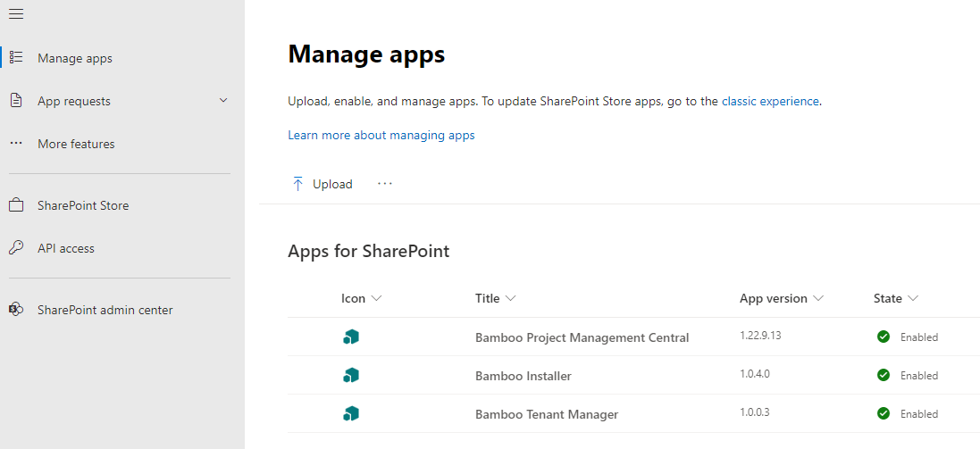Click Enabled text in Bamboo Tenant Manager row

click(919, 413)
